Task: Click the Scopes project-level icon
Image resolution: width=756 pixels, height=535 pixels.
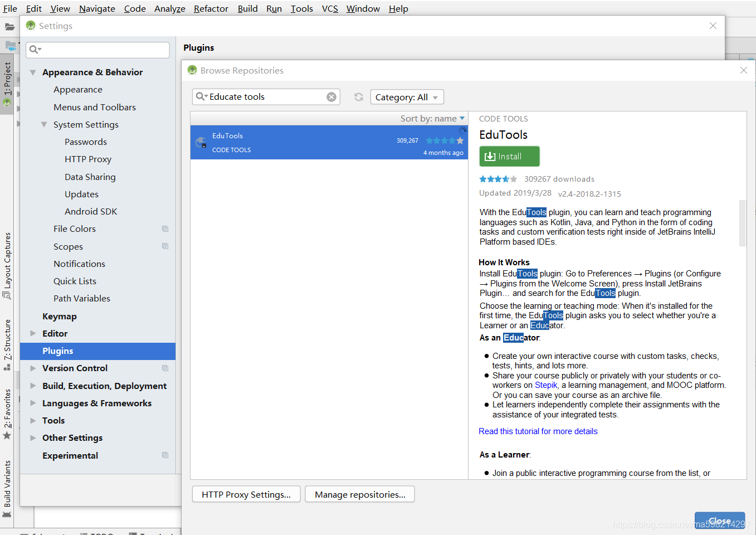Action: click(165, 246)
